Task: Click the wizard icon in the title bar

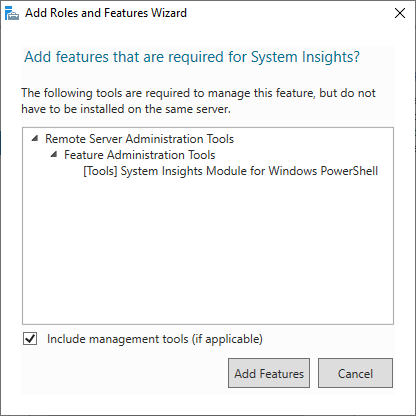Action: [12, 13]
